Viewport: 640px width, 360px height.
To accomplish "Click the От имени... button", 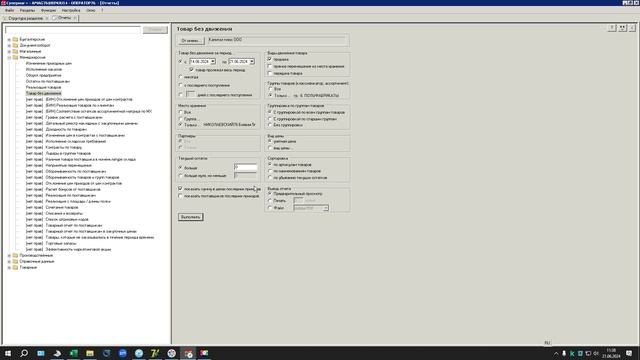I will [x=191, y=40].
